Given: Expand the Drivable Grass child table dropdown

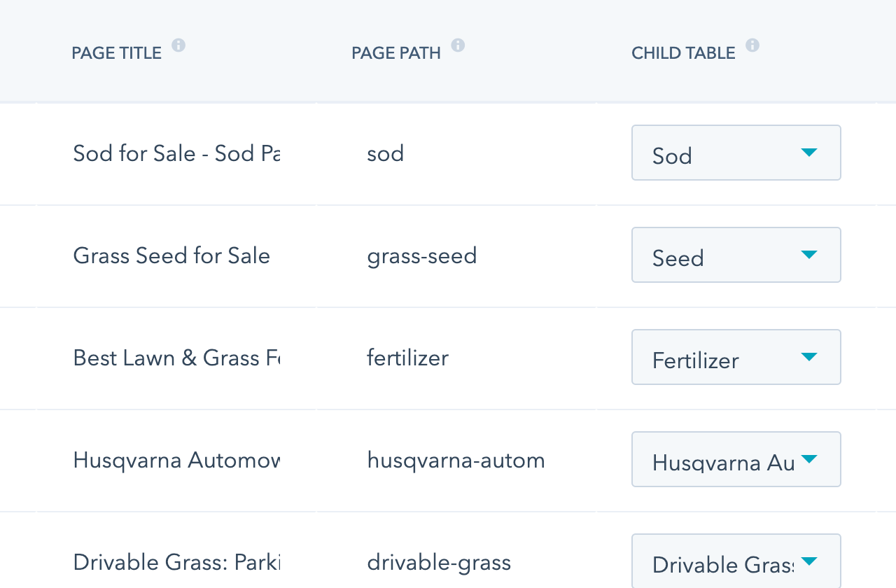Looking at the screenshot, I should pyautogui.click(x=736, y=562).
